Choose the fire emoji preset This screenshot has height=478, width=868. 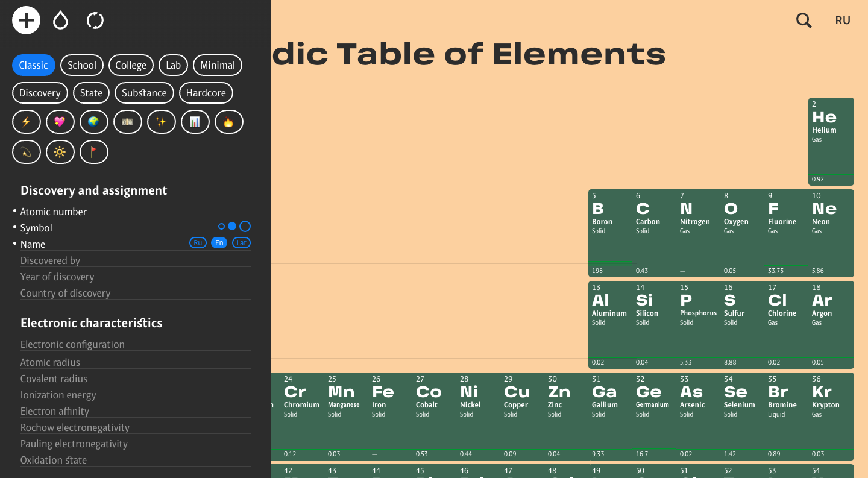(228, 122)
